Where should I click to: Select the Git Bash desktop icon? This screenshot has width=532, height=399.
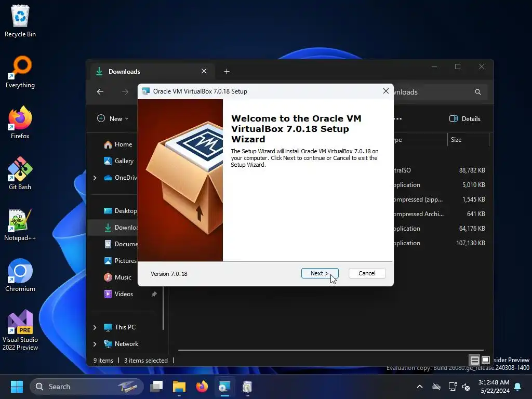[x=20, y=174]
